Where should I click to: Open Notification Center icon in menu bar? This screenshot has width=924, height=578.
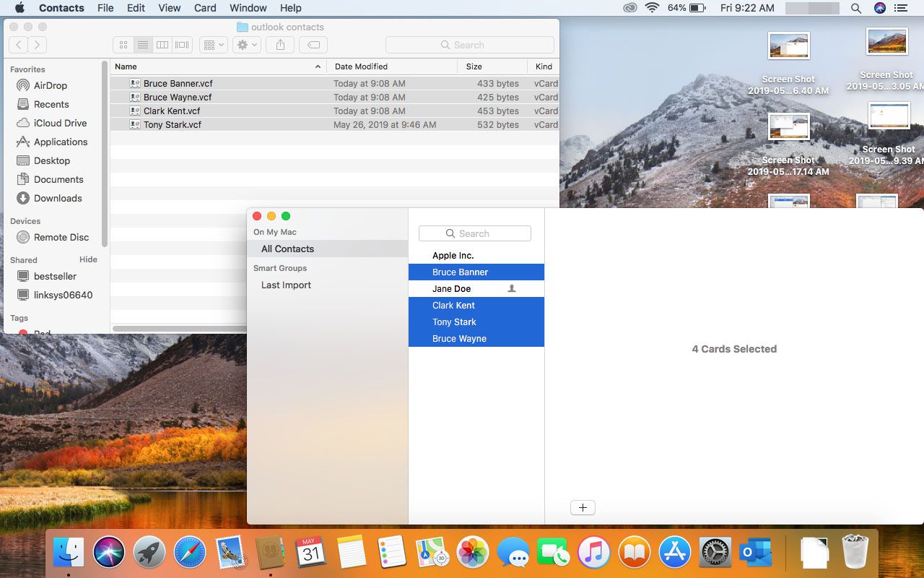pyautogui.click(x=902, y=8)
